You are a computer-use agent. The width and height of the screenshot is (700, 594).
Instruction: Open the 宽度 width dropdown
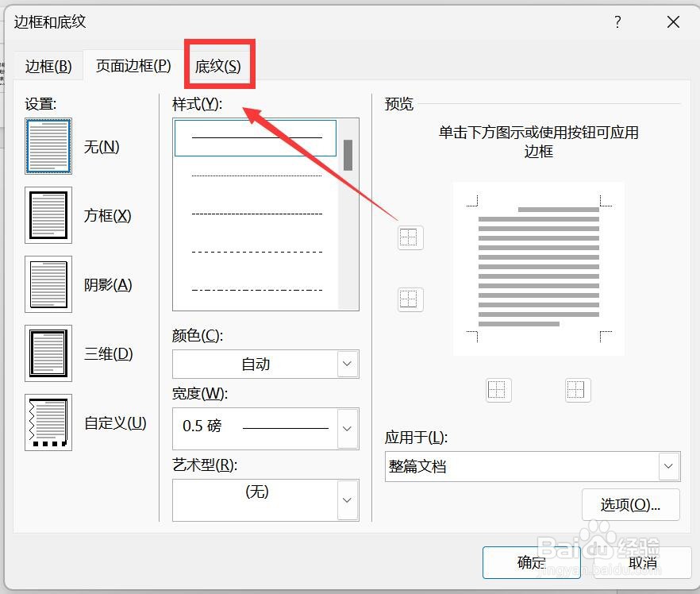pyautogui.click(x=347, y=429)
